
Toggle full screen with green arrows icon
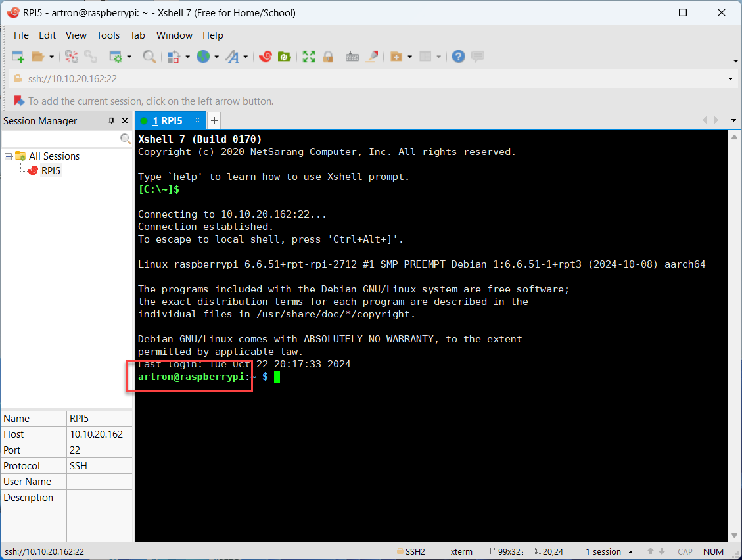(x=309, y=57)
